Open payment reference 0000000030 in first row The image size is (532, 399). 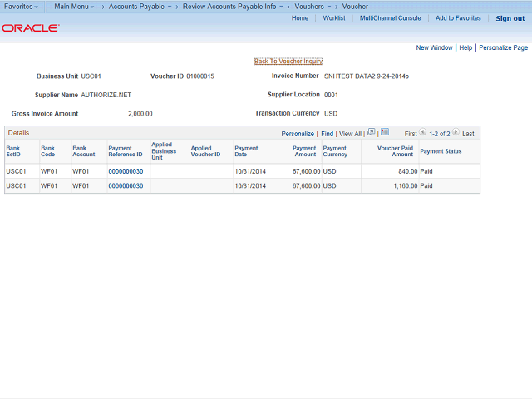point(126,171)
